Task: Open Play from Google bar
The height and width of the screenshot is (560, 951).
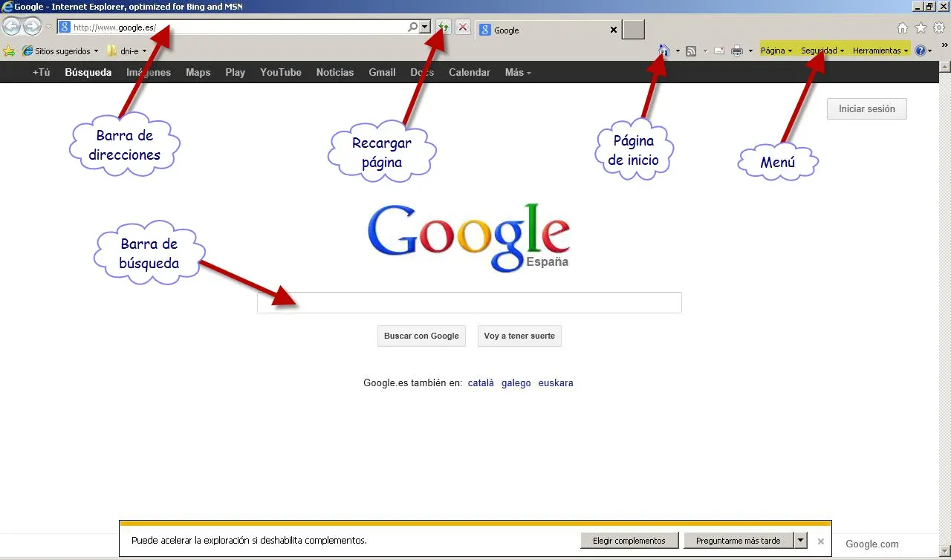Action: point(236,72)
